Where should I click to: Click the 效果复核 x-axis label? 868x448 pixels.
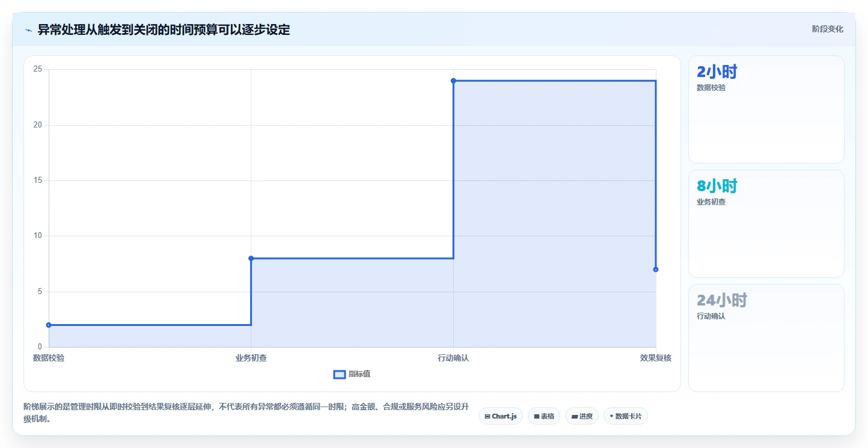(x=656, y=358)
